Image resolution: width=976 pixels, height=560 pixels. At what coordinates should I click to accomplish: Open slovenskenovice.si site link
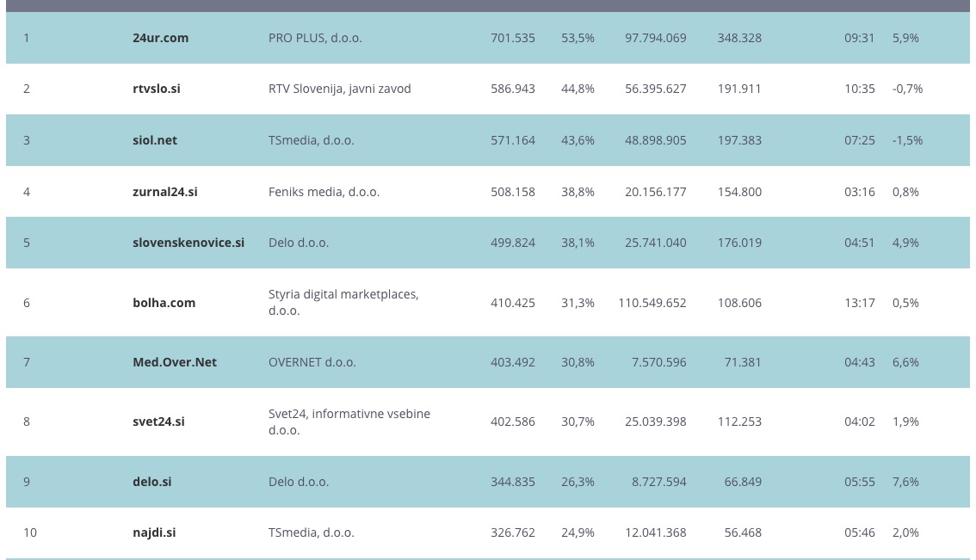point(188,243)
